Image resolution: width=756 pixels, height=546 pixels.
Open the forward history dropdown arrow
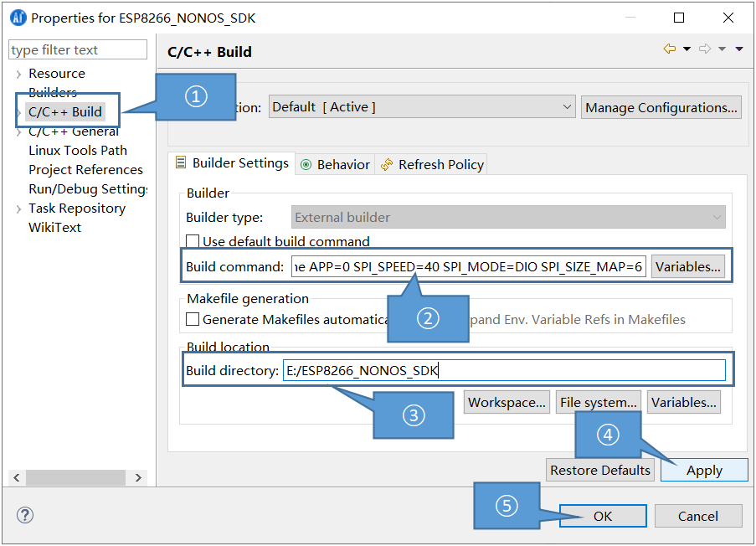click(723, 49)
